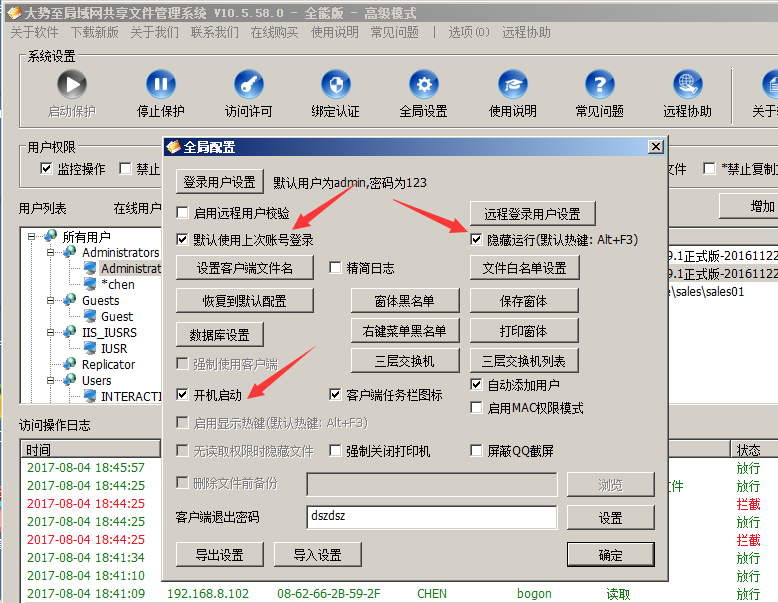This screenshot has height=603, width=778.
Task: Click the Stop Protection (停止保护) pause icon
Action: click(160, 85)
